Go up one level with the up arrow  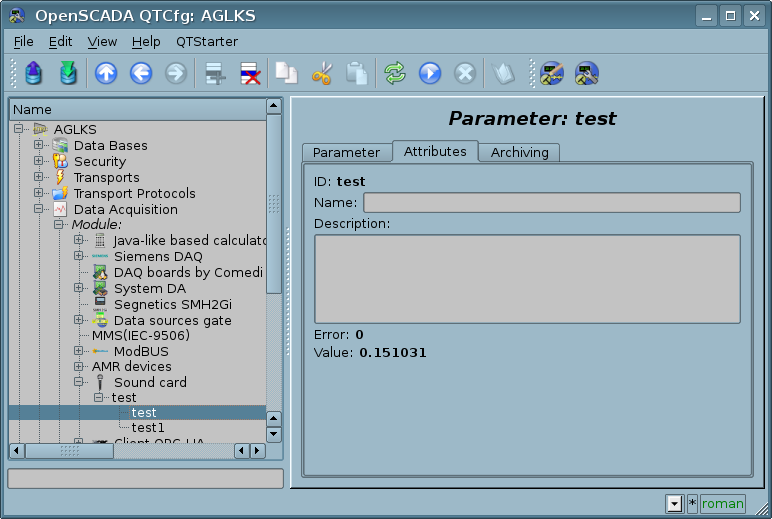(x=106, y=73)
